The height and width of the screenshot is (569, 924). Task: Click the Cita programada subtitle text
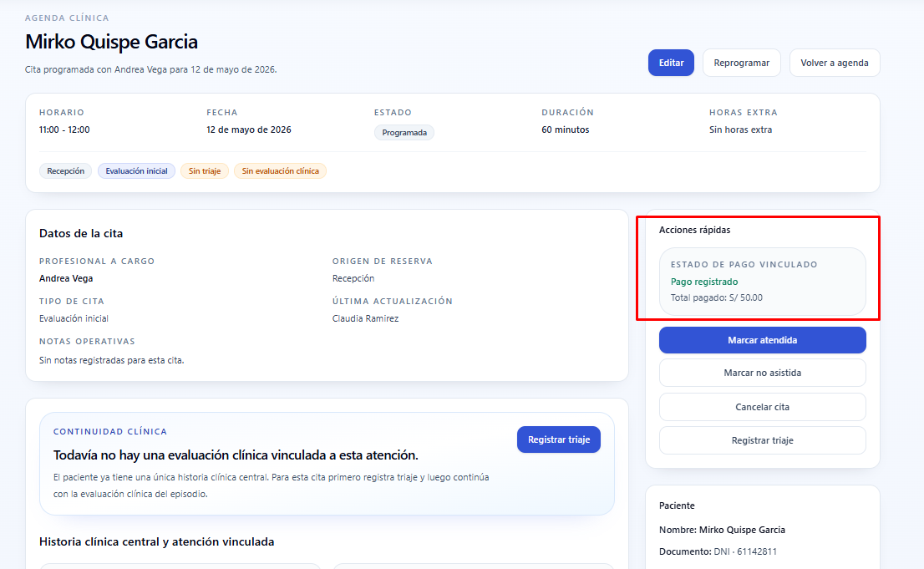click(151, 69)
